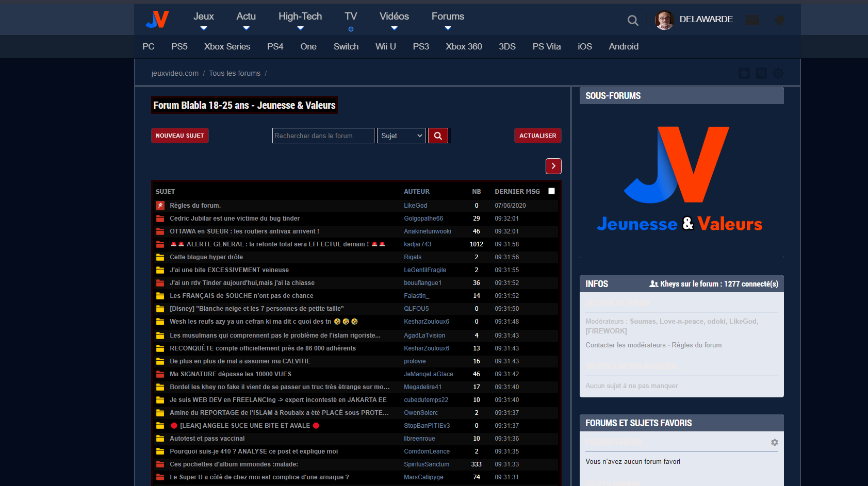Image resolution: width=868 pixels, height=486 pixels.
Task: Click the ACTUALISER button
Action: [537, 136]
